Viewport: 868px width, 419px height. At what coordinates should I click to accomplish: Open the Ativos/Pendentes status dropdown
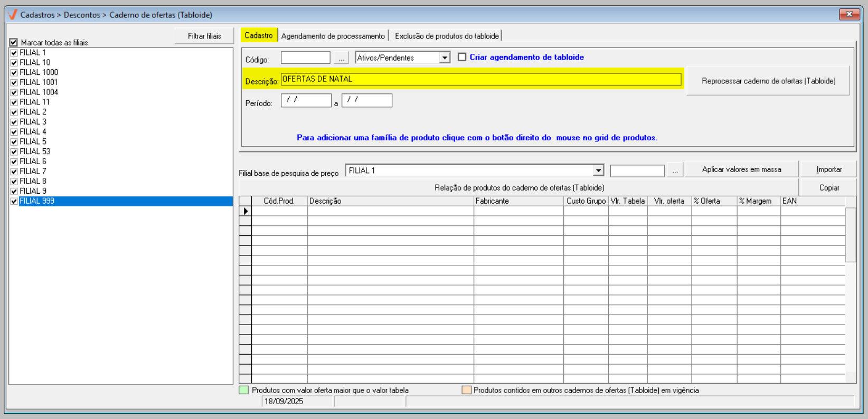(445, 58)
